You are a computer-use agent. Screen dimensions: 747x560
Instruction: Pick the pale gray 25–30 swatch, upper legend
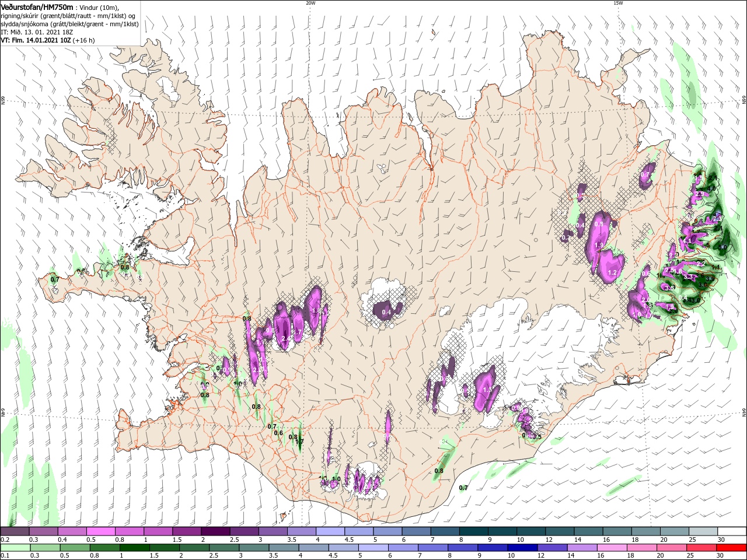tap(704, 531)
